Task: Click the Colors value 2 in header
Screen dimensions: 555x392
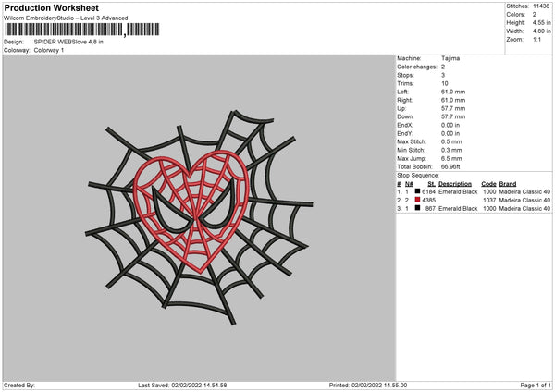Action: click(535, 15)
